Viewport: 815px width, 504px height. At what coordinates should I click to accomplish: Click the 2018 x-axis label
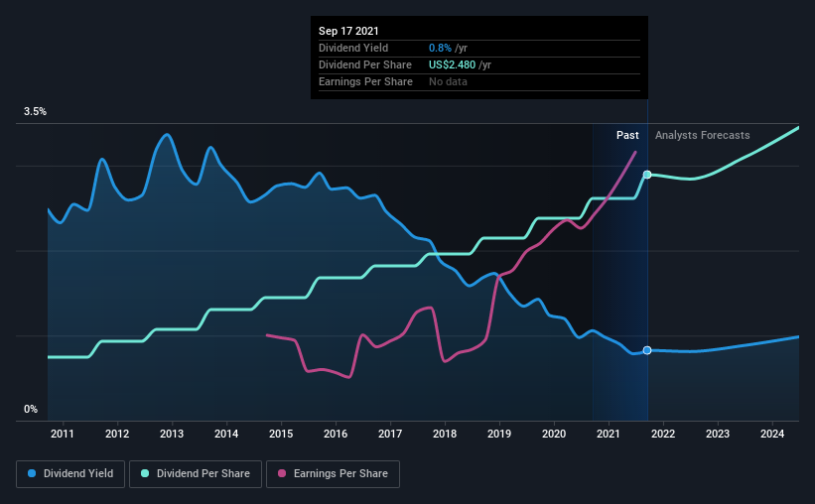pyautogui.click(x=445, y=434)
